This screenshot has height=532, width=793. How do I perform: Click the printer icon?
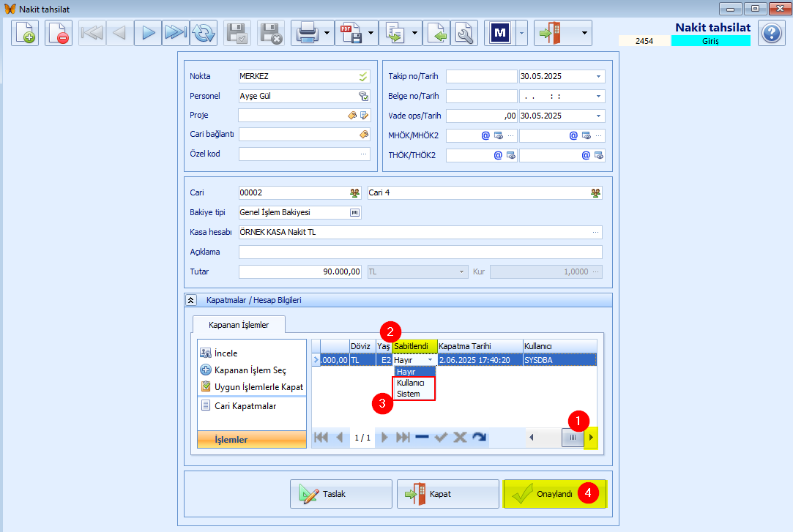point(307,34)
